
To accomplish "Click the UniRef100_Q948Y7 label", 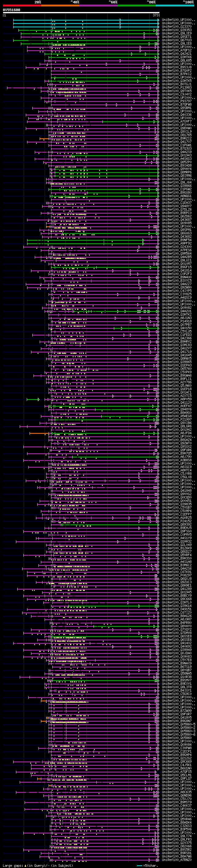I will (x=177, y=206).
